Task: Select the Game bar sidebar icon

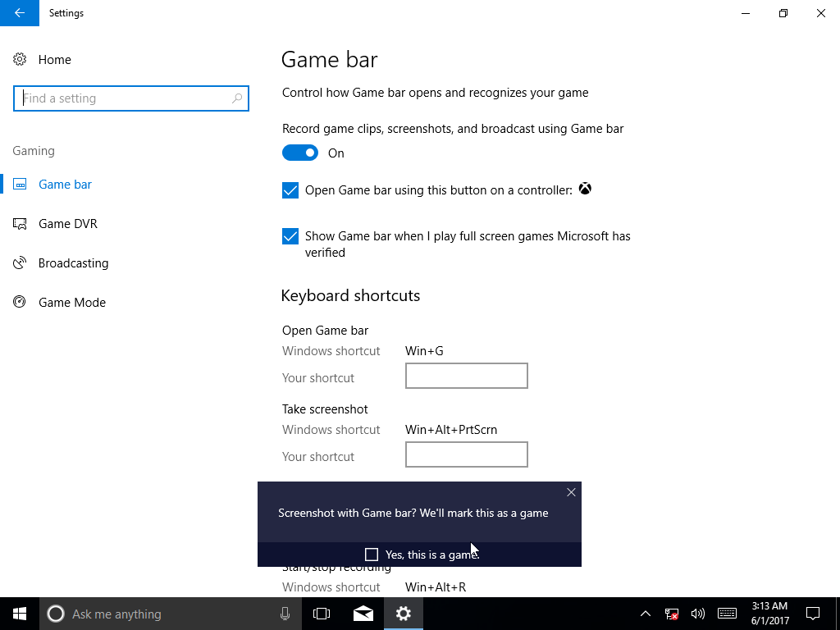Action: 20,185
